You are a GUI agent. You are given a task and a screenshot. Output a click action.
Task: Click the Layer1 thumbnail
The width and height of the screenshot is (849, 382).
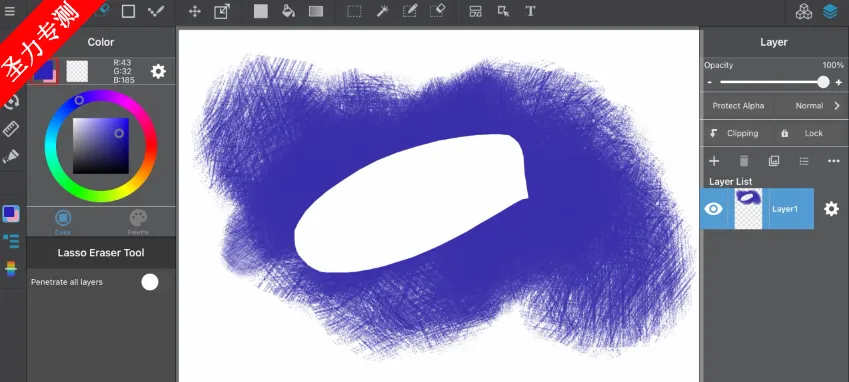click(748, 209)
